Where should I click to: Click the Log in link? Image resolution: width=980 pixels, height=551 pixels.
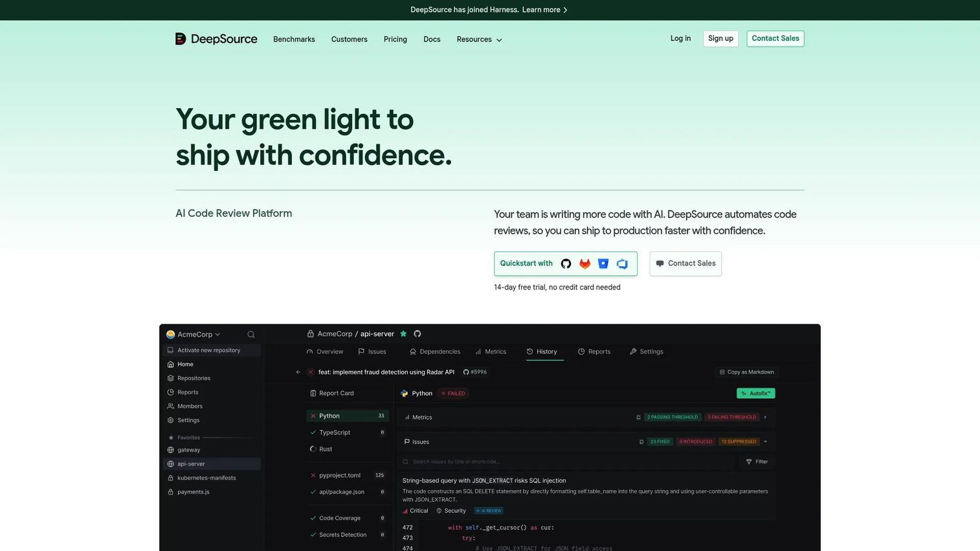coord(680,38)
